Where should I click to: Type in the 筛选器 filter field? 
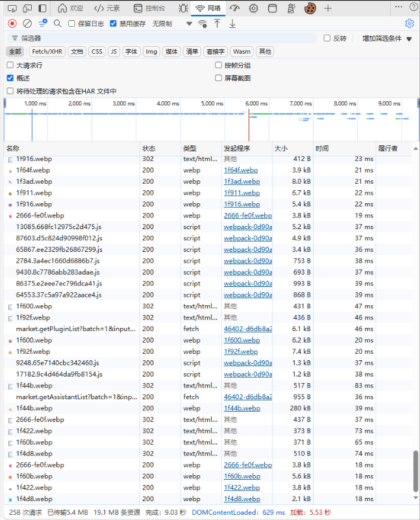point(162,38)
